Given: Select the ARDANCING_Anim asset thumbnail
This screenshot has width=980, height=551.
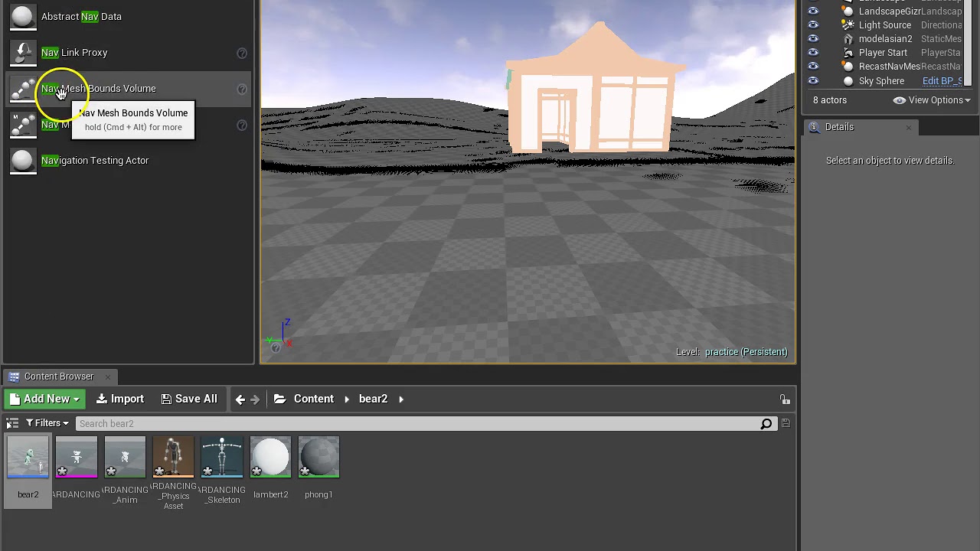Looking at the screenshot, I should click(x=125, y=457).
